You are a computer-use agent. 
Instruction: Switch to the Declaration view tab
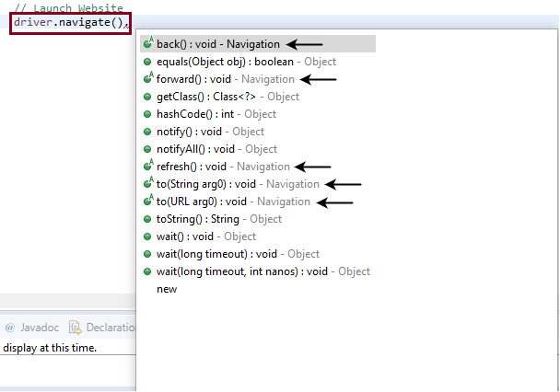click(102, 328)
